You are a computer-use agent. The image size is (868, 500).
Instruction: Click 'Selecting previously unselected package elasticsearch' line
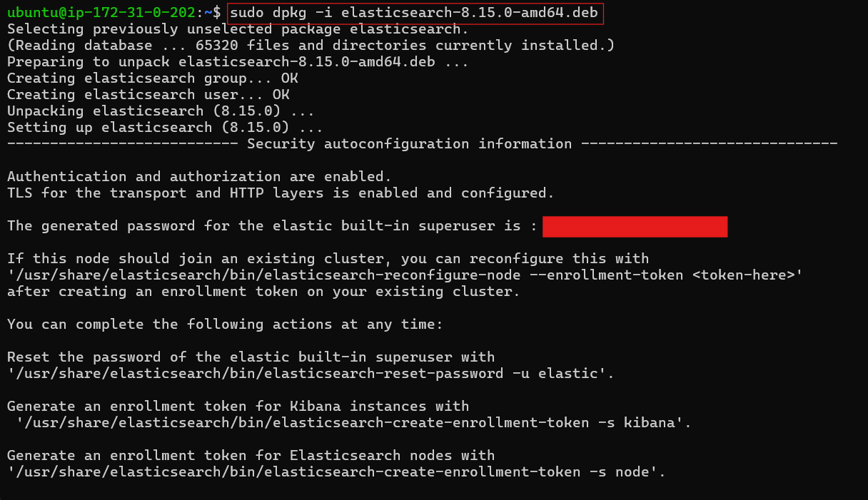click(x=238, y=29)
